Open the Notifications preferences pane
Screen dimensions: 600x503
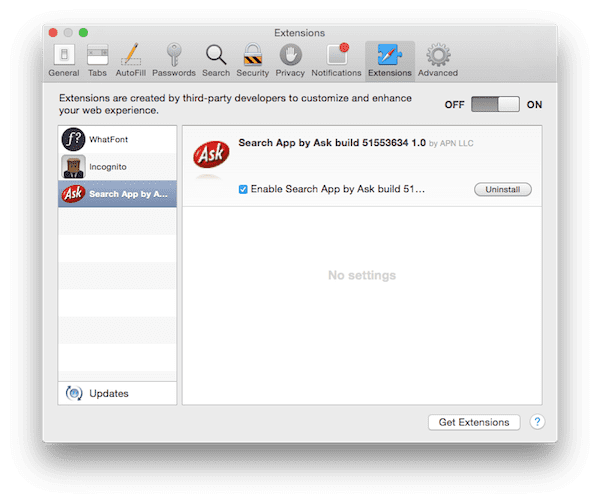(x=335, y=59)
